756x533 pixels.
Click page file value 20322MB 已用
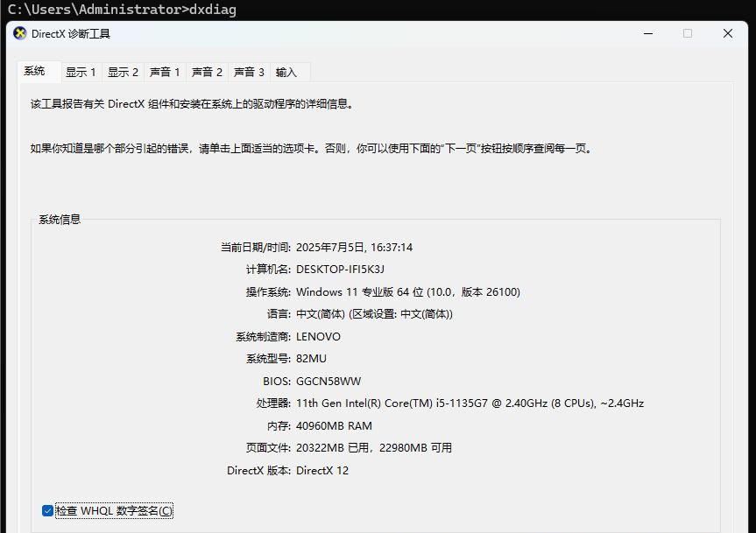333,448
